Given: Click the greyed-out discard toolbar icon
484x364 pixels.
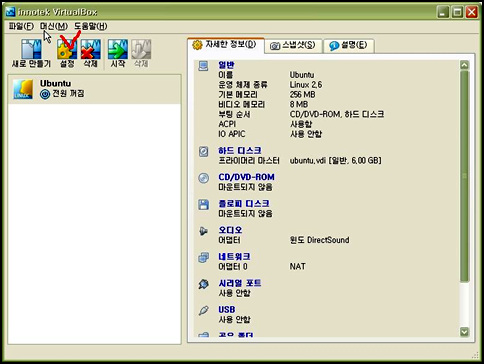Looking at the screenshot, I should [x=141, y=49].
